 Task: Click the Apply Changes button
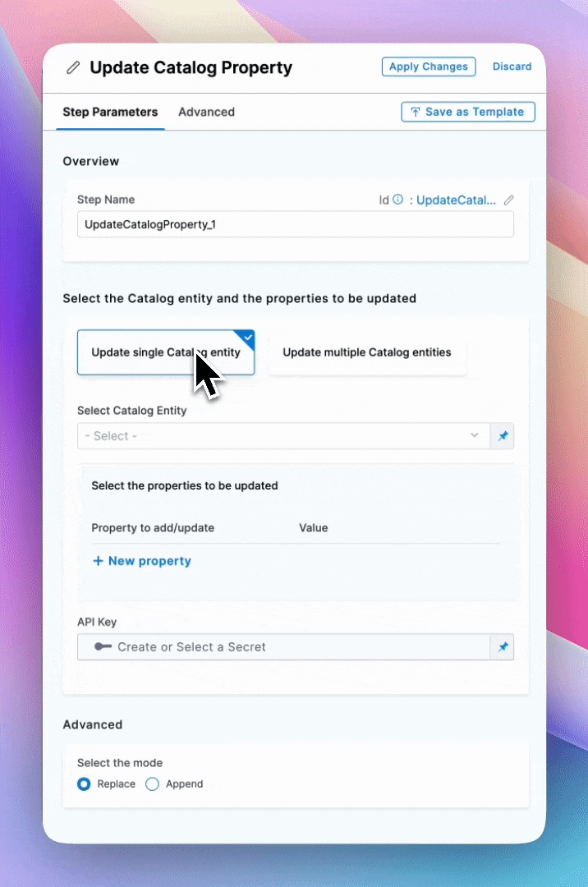pos(428,67)
